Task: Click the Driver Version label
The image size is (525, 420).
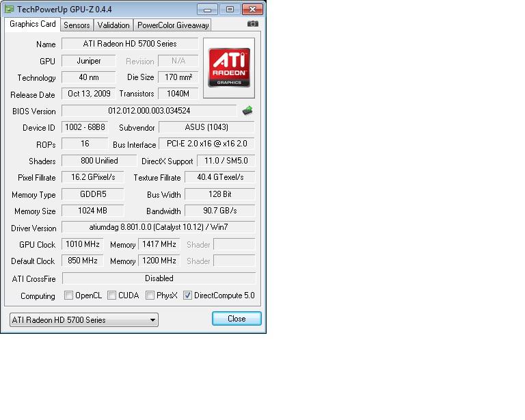Action: click(33, 228)
